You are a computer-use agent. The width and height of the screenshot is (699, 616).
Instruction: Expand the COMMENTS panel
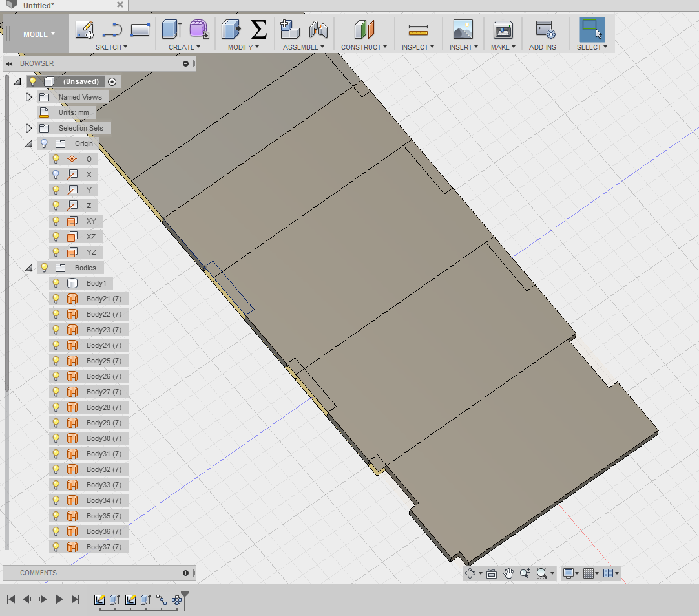185,573
